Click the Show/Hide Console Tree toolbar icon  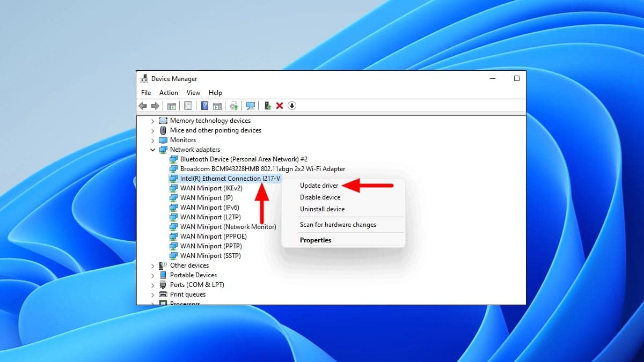tap(171, 105)
